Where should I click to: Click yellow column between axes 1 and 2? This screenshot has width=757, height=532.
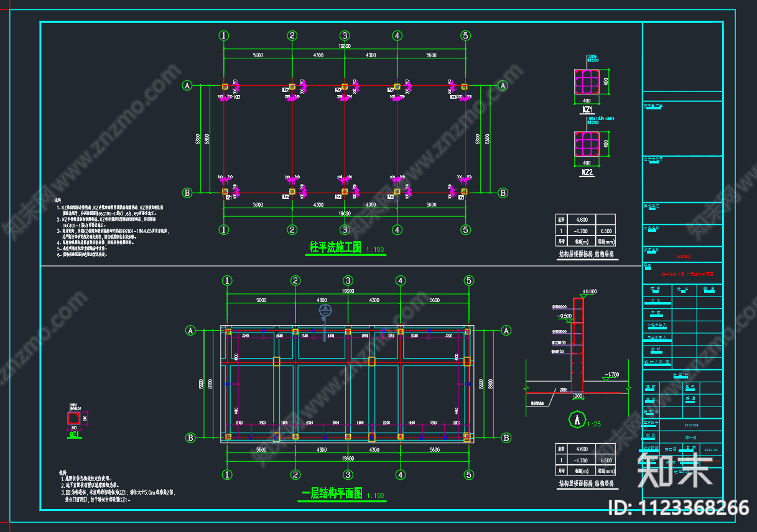pyautogui.click(x=277, y=361)
